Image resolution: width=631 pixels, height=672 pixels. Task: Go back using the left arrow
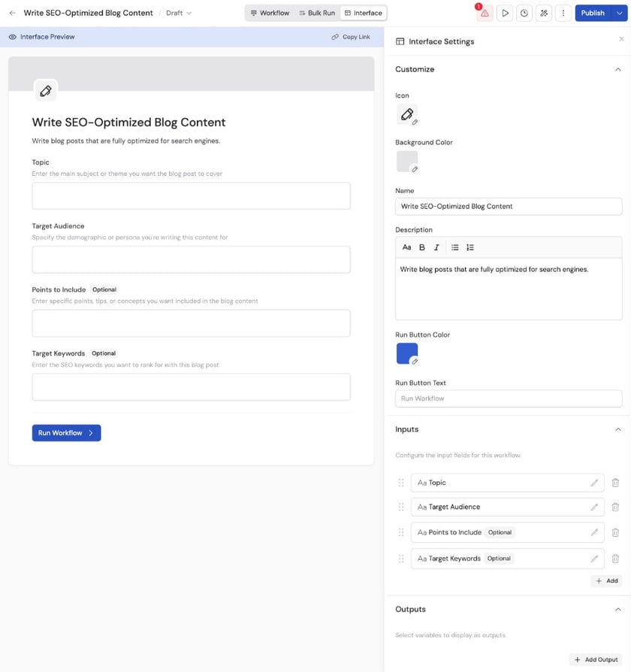13,13
